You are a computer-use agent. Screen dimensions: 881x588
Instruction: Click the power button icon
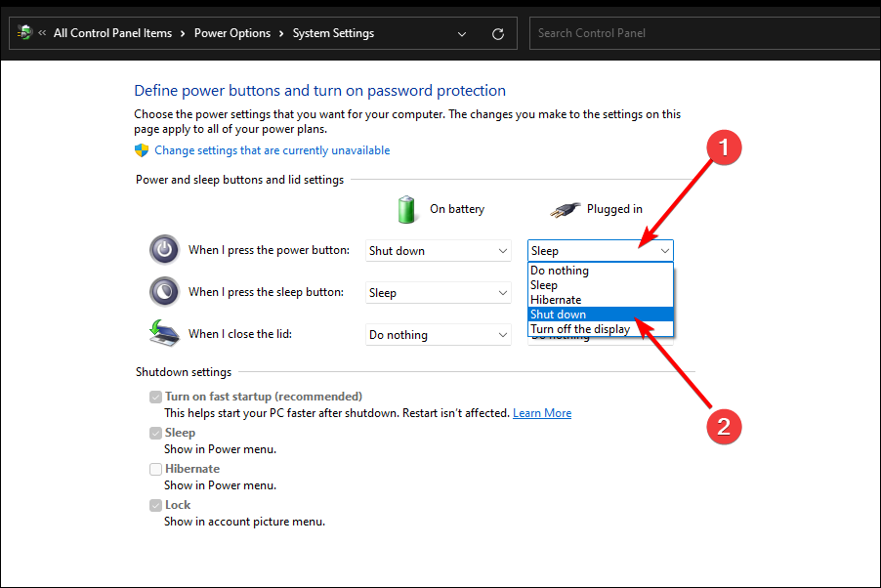(x=164, y=250)
